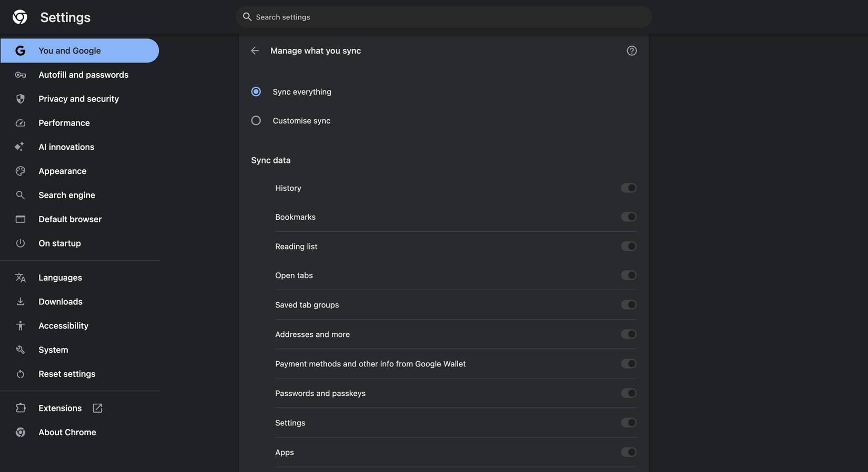The width and height of the screenshot is (868, 472).
Task: Disable Passwords and passkeys sync
Action: pyautogui.click(x=628, y=393)
